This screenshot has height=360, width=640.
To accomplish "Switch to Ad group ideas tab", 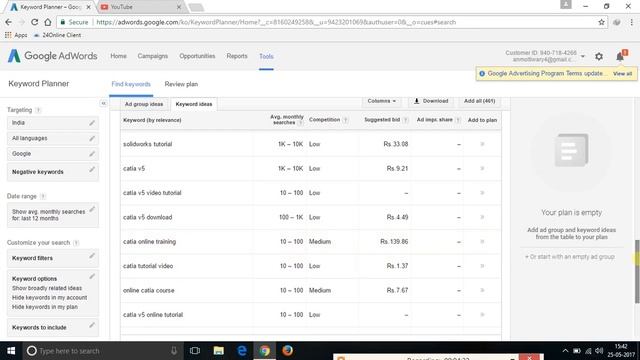I will pyautogui.click(x=144, y=104).
